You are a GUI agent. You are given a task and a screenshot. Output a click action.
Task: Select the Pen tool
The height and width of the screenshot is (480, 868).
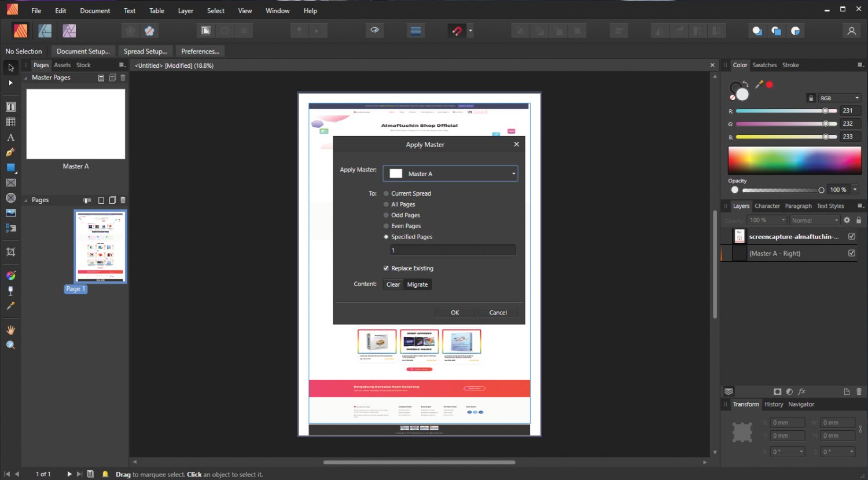point(10,152)
